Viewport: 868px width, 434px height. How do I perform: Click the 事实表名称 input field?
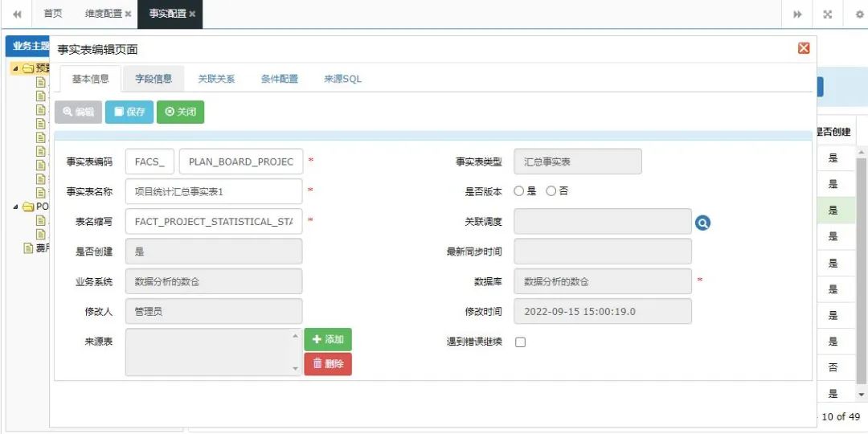pos(215,191)
